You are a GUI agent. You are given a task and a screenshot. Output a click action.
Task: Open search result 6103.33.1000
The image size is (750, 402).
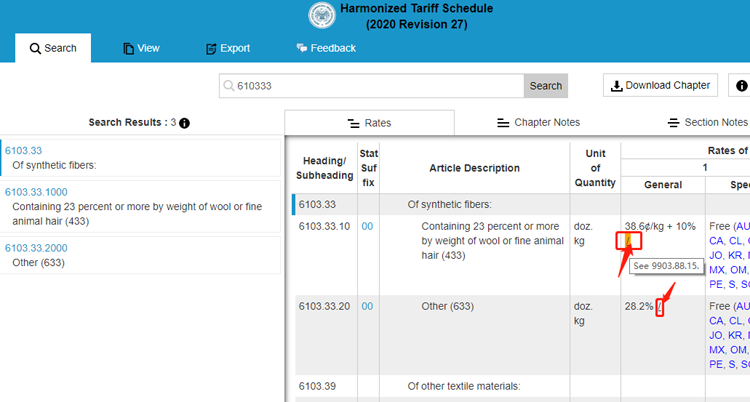point(36,192)
